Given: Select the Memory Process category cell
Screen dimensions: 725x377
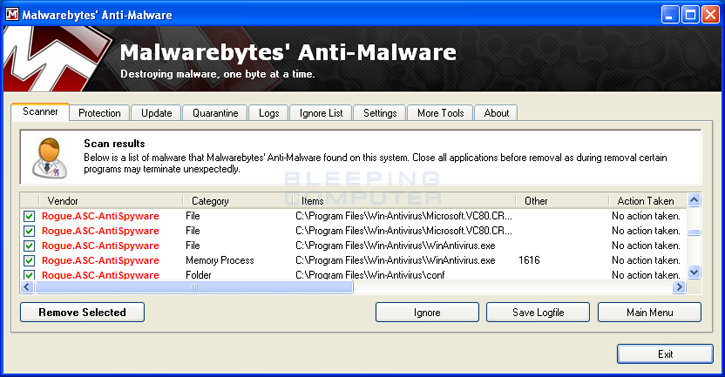Looking at the screenshot, I should pos(220,260).
